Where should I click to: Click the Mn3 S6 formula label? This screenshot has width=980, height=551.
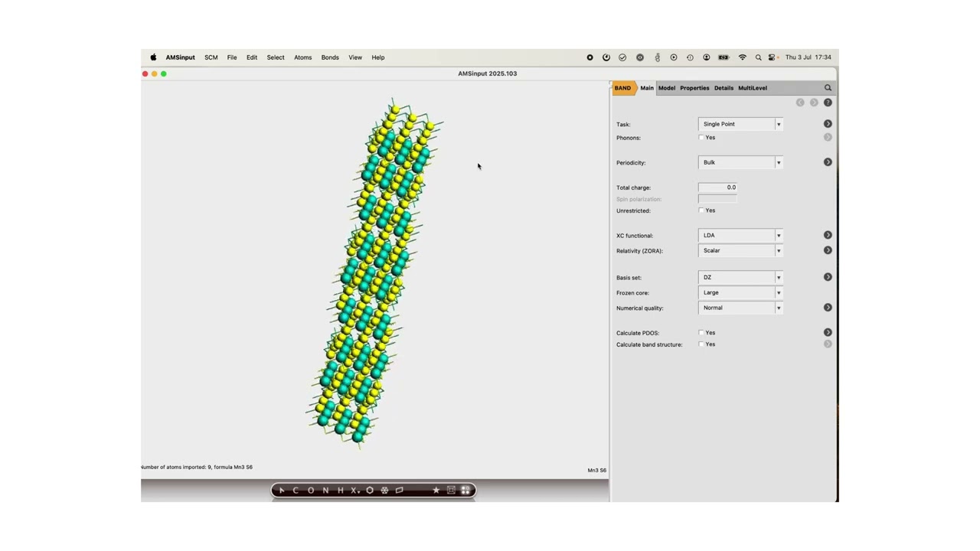point(597,471)
